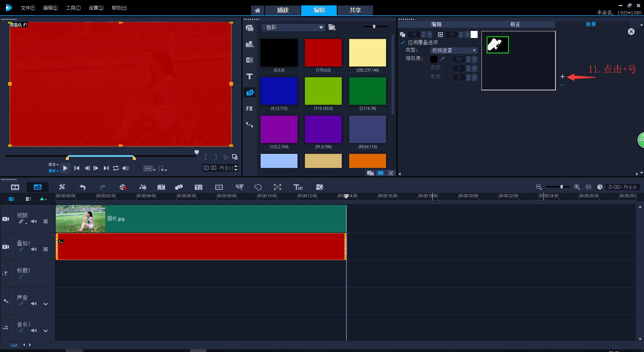The height and width of the screenshot is (352, 644).
Task: Play the preview
Action: coord(65,168)
